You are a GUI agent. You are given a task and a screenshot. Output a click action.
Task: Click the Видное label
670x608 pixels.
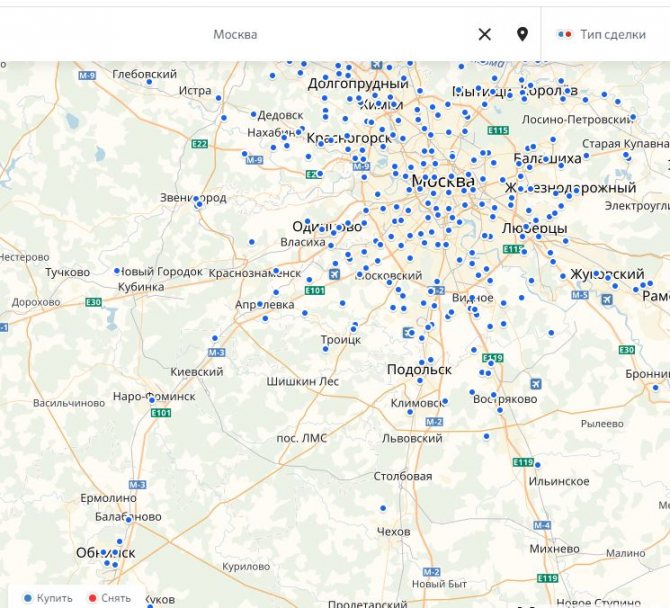pos(473,298)
